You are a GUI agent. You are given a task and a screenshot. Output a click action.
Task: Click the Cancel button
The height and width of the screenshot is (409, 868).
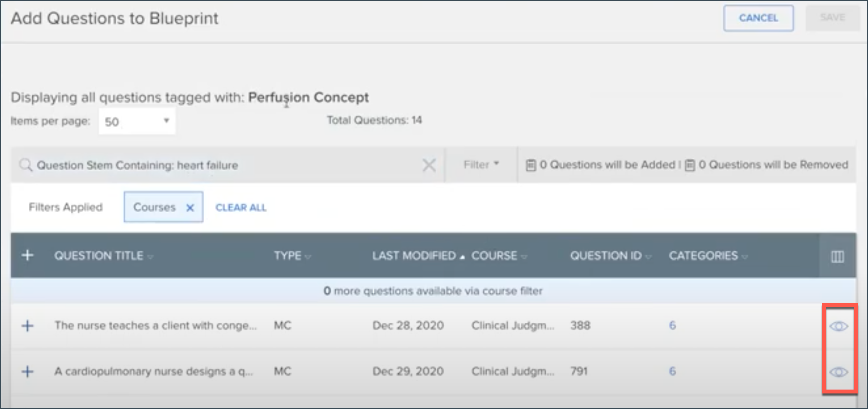[758, 18]
